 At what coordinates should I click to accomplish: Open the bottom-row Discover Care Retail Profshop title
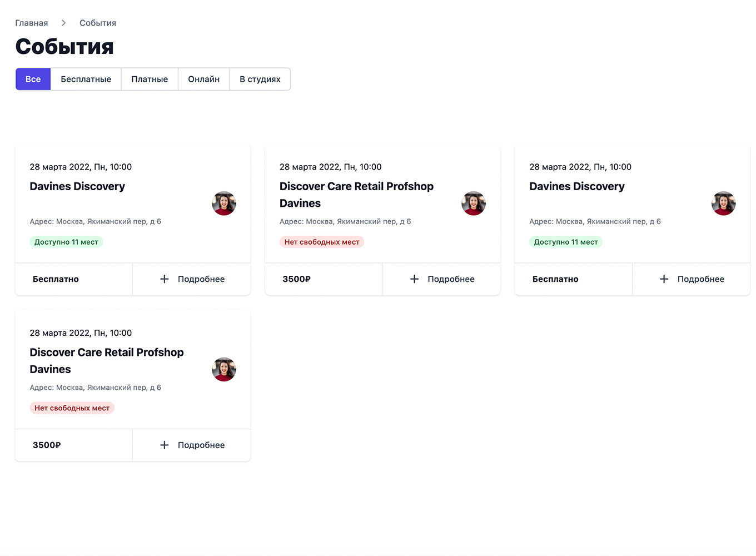(x=107, y=353)
